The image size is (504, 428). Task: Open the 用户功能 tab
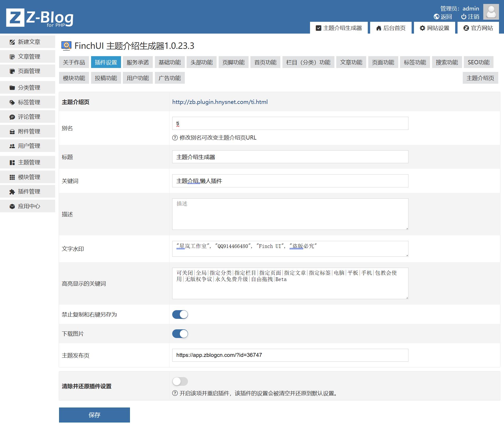tap(138, 78)
